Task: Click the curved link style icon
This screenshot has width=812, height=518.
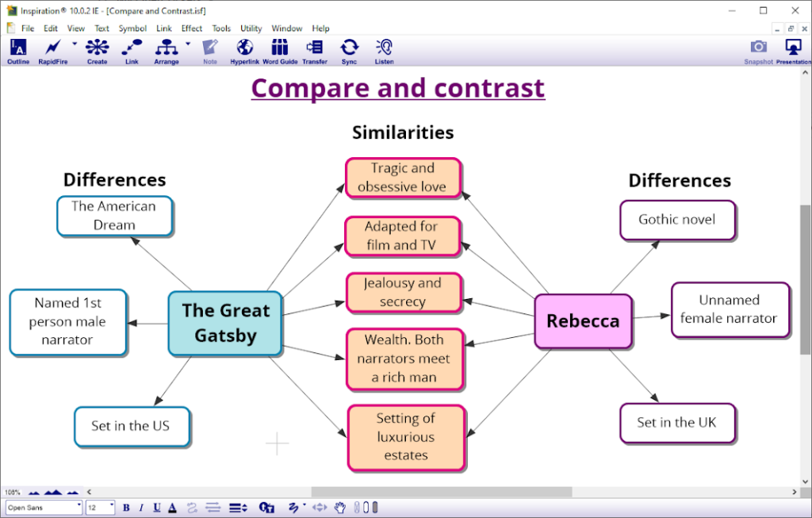Action: click(x=192, y=508)
